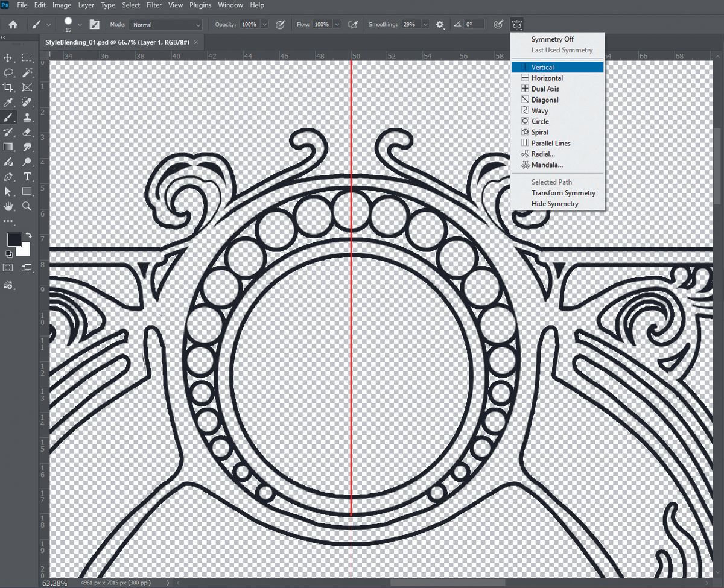Open the Layer menu
This screenshot has height=588, width=724.
86,5
